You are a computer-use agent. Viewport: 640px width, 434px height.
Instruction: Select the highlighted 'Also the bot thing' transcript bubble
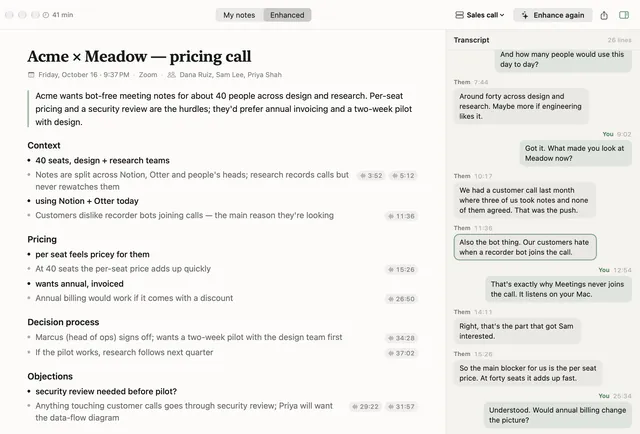[525, 247]
